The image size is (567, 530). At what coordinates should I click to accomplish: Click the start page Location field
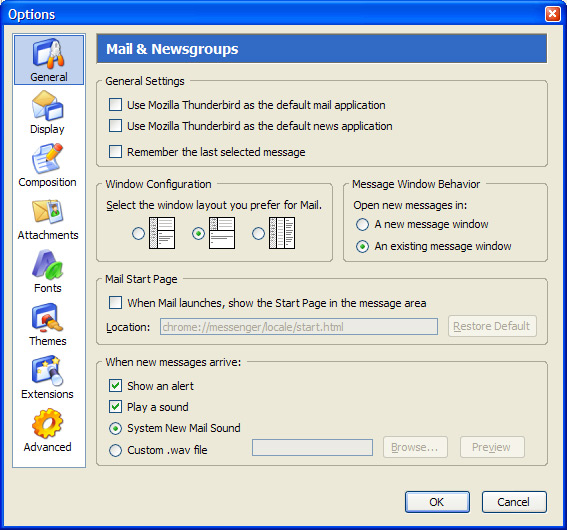pyautogui.click(x=299, y=326)
